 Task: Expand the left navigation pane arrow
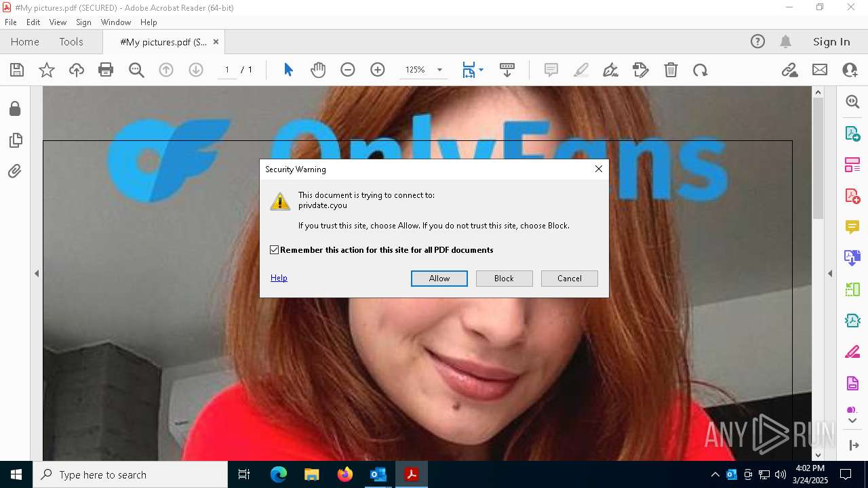(37, 274)
